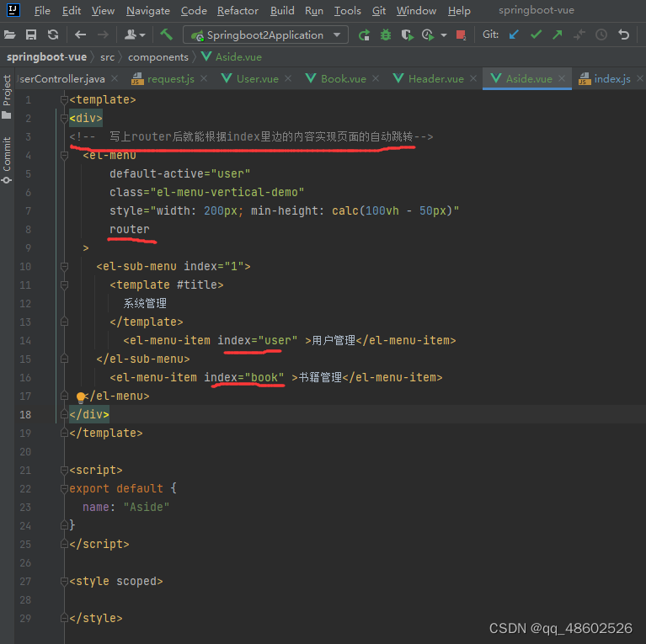
Task: Open the Refactor menu
Action: [238, 11]
